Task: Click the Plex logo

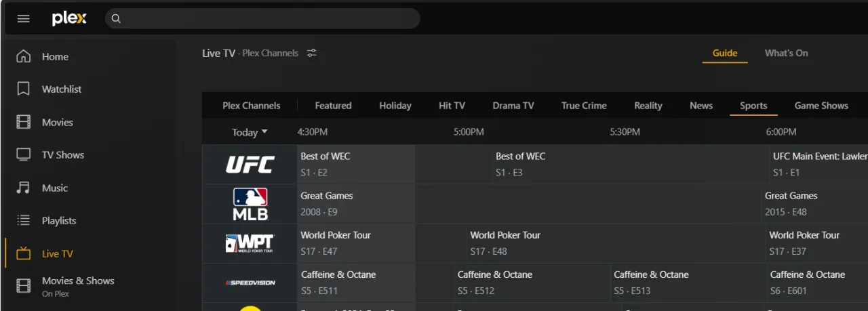Action: [69, 19]
